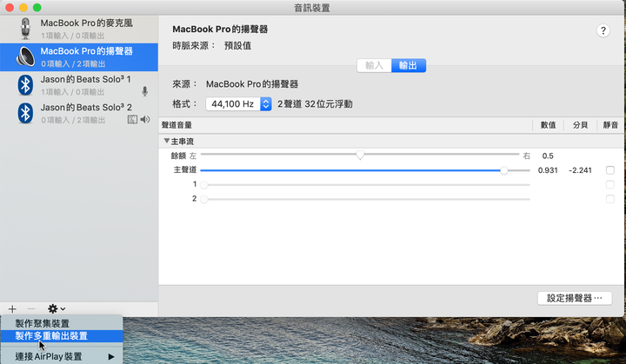Click system alert icon on Beats Solo³ 2

(132, 119)
